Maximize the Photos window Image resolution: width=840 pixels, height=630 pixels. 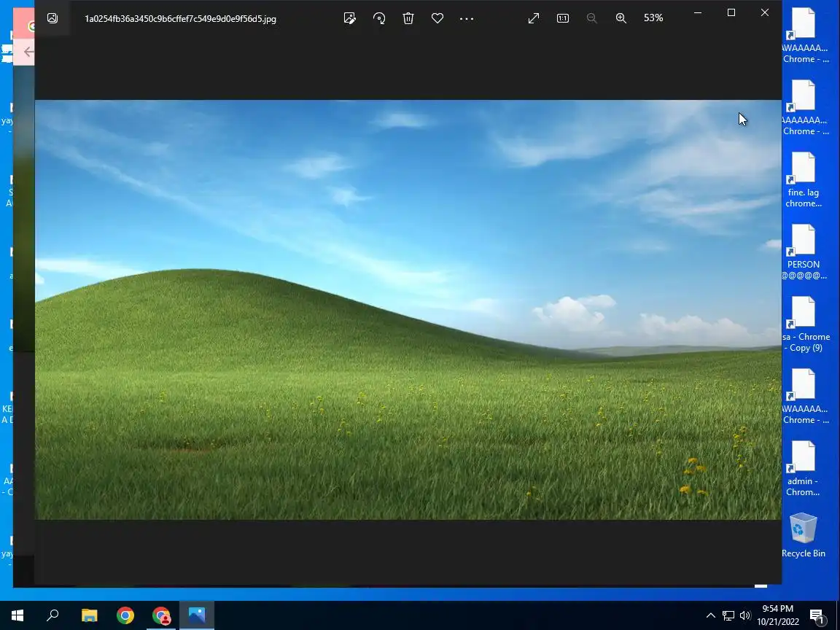tap(731, 12)
